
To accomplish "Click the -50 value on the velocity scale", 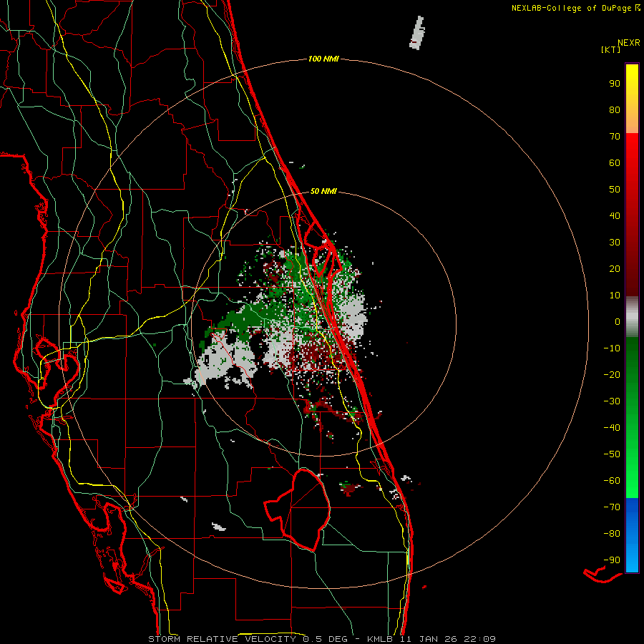I will tap(612, 454).
